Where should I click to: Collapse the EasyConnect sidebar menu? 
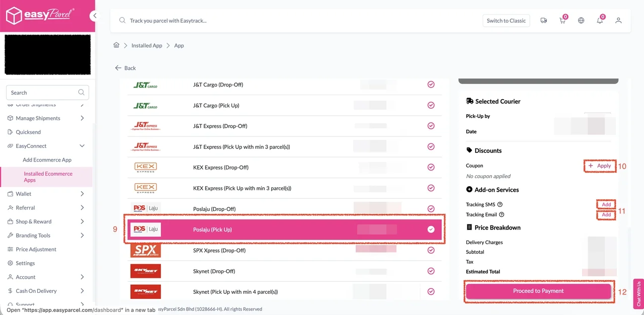[x=82, y=145]
